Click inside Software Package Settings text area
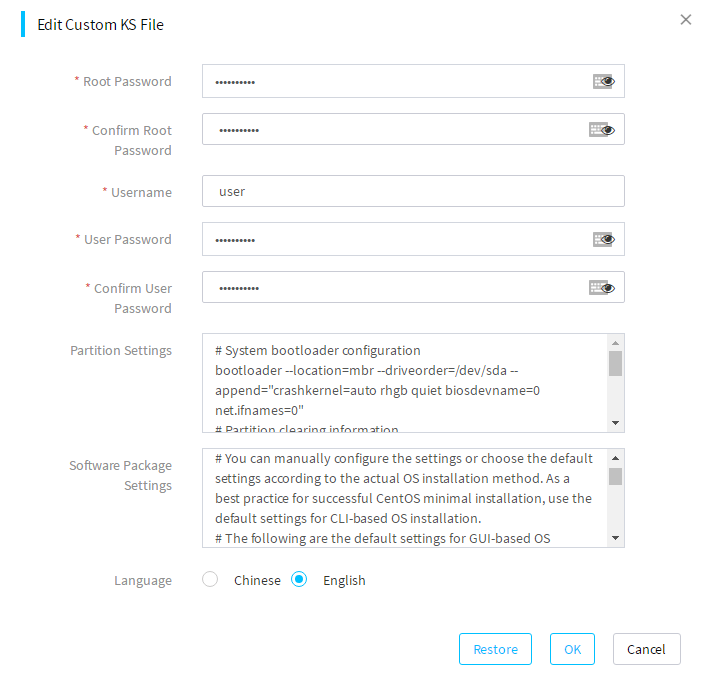The image size is (704, 684). tap(405, 498)
